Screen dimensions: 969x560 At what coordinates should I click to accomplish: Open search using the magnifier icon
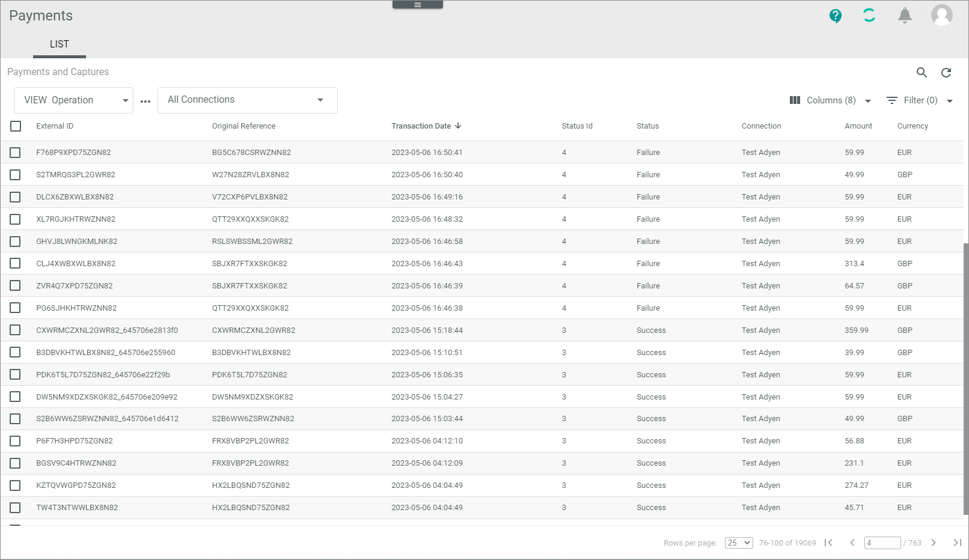click(x=922, y=72)
